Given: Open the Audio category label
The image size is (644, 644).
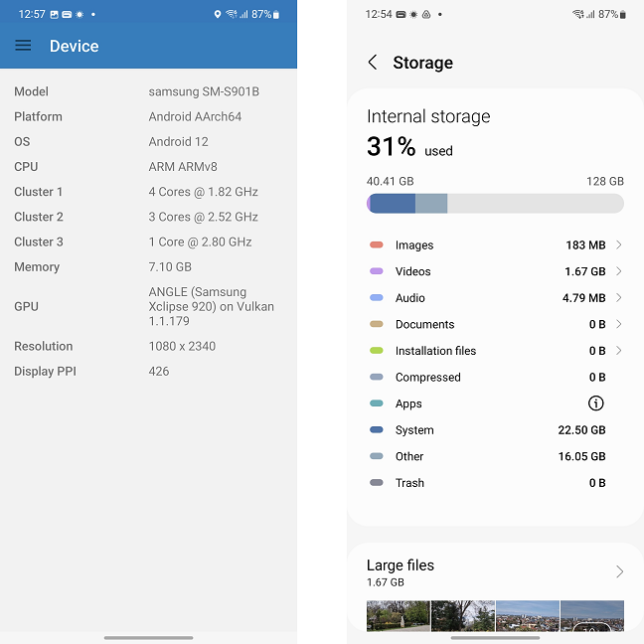Looking at the screenshot, I should coord(409,298).
